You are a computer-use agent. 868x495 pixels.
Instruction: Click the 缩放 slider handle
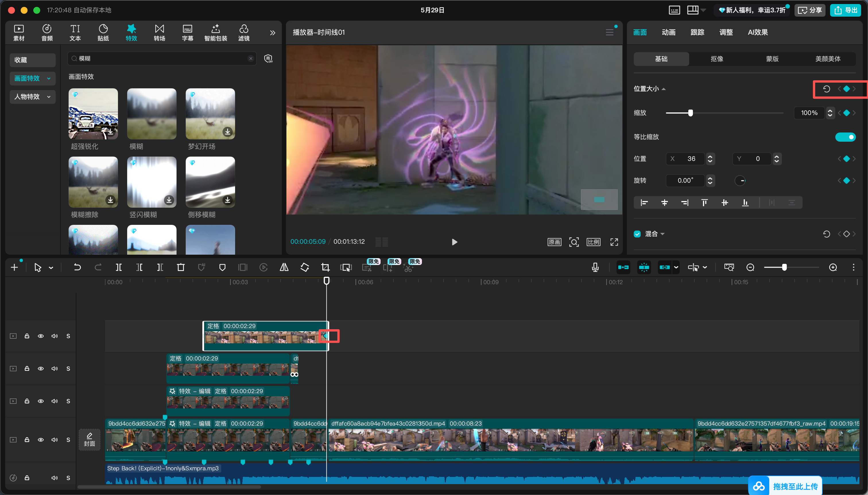(690, 113)
